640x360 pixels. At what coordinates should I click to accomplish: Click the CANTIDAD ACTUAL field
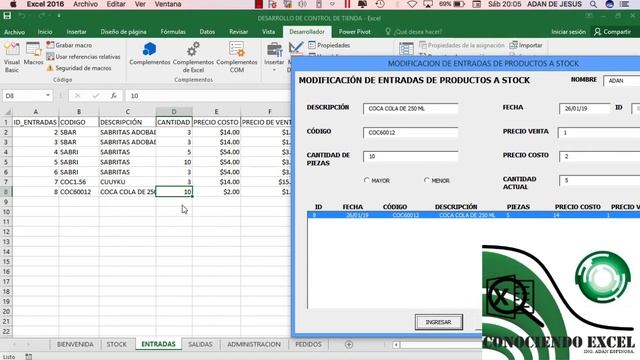pos(599,180)
